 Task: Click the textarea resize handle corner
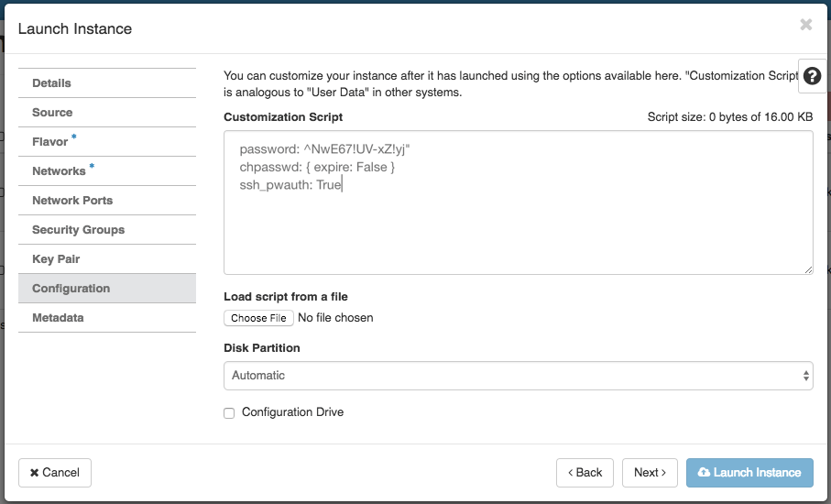[x=808, y=269]
